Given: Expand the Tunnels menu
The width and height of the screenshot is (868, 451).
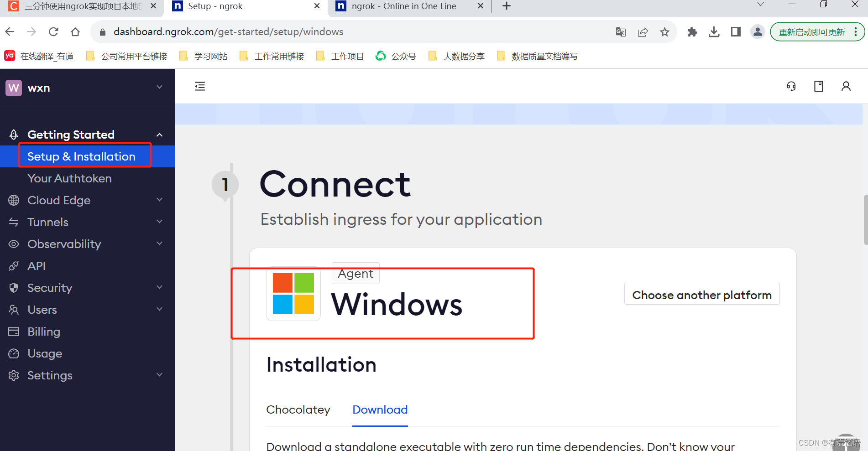Looking at the screenshot, I should coord(159,222).
